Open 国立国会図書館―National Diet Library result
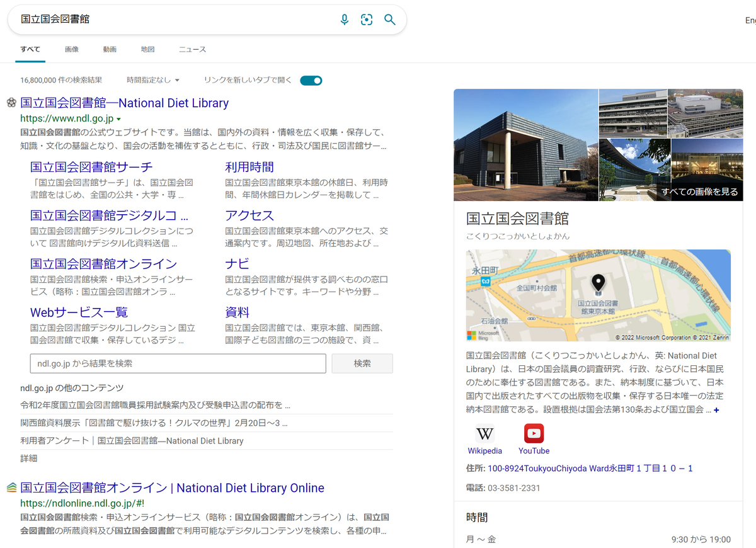The height and width of the screenshot is (548, 756). coord(124,103)
